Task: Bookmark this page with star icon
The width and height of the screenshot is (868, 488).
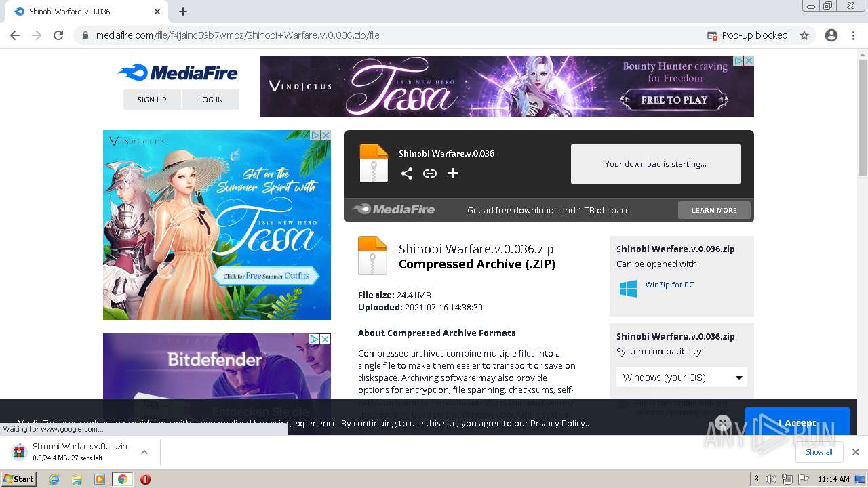Action: [x=804, y=35]
